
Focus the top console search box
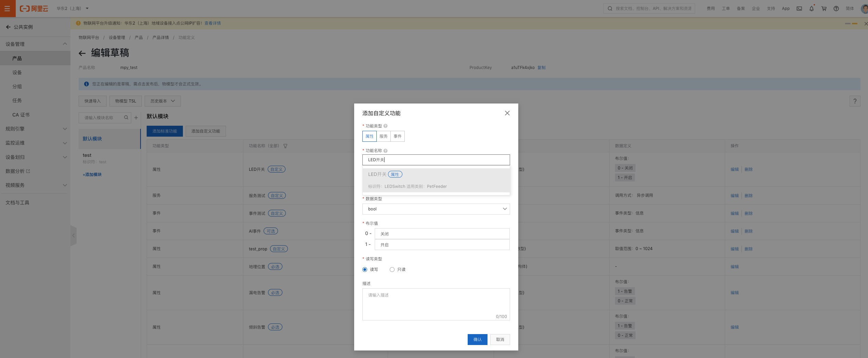pyautogui.click(x=649, y=9)
